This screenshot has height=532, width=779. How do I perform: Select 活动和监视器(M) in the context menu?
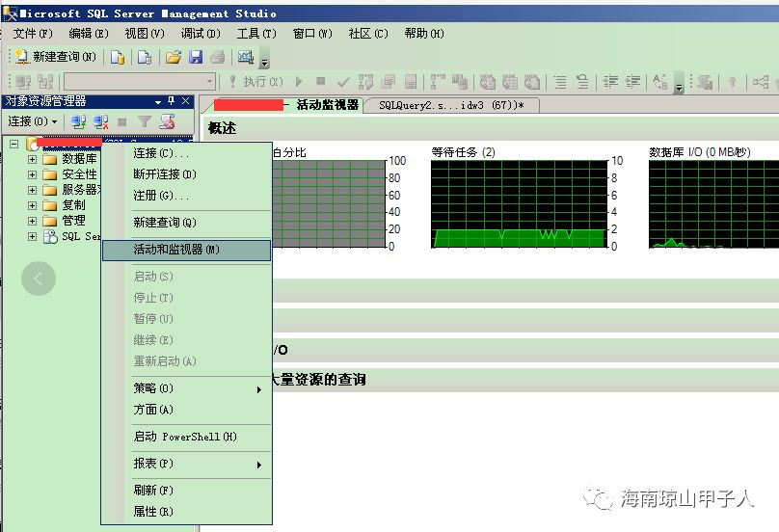tap(187, 250)
